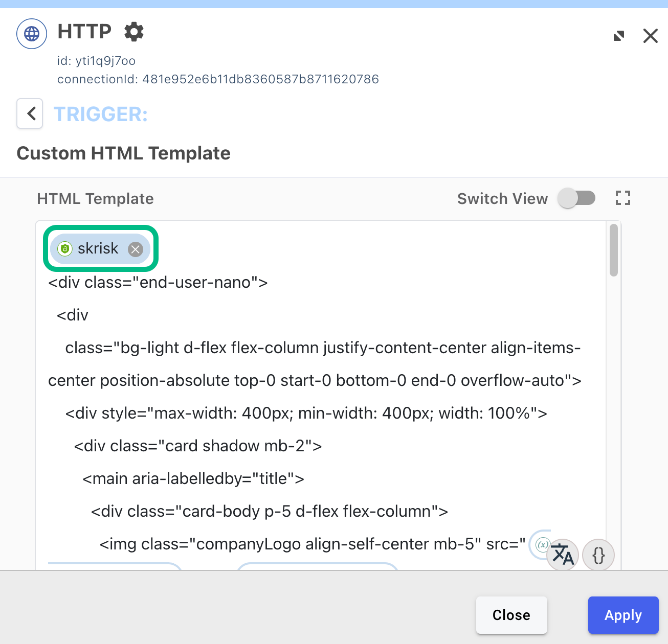Dismiss the panel with the X icon
This screenshot has width=668, height=644.
click(x=650, y=36)
